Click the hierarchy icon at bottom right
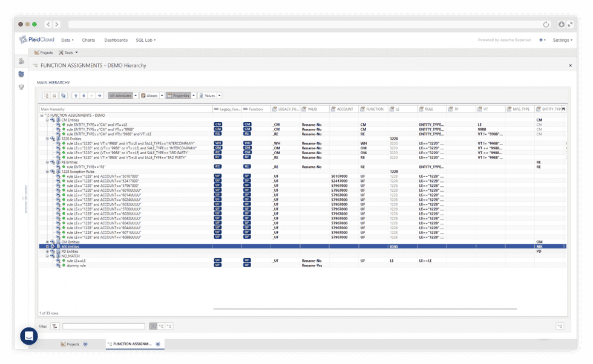Screen dimensions: 593x364 tap(560, 326)
